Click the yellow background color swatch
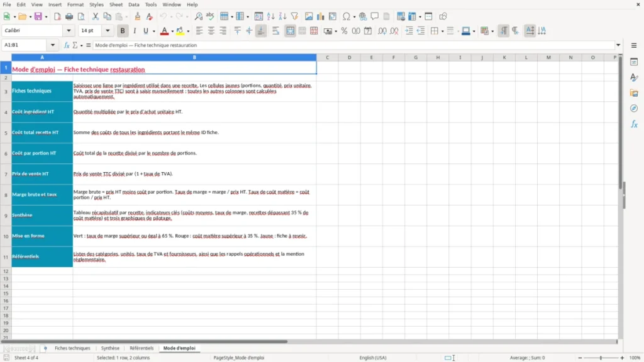The width and height of the screenshot is (644, 362). (180, 31)
